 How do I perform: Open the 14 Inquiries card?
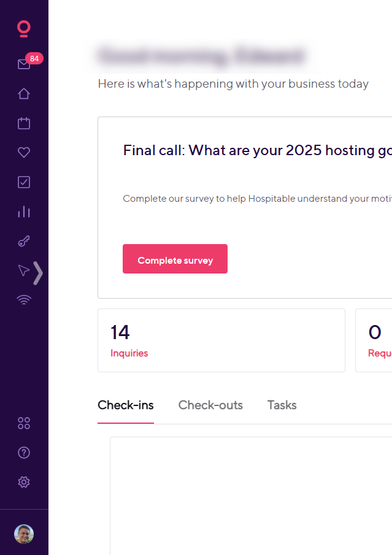point(221,340)
